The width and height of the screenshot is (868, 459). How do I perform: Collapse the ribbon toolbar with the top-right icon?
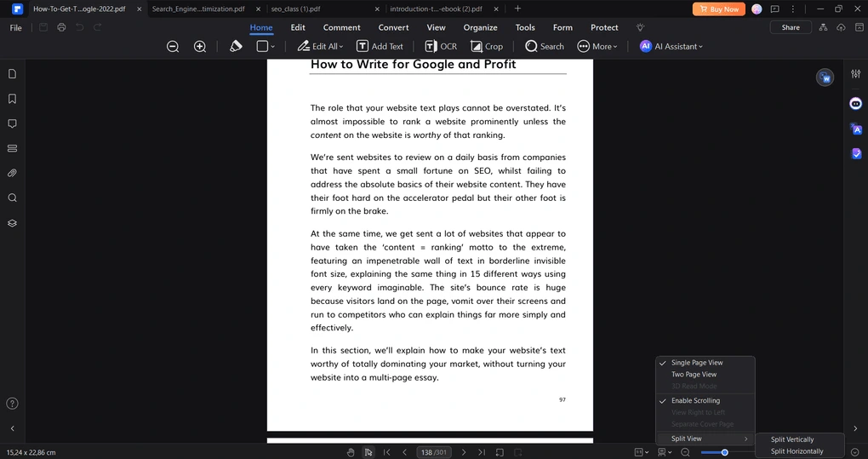pos(859,27)
